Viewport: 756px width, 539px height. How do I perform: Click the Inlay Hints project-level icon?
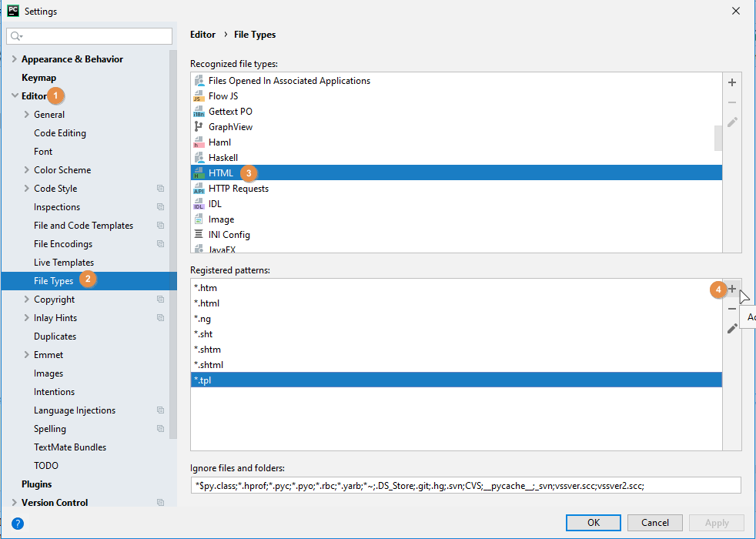tap(161, 318)
